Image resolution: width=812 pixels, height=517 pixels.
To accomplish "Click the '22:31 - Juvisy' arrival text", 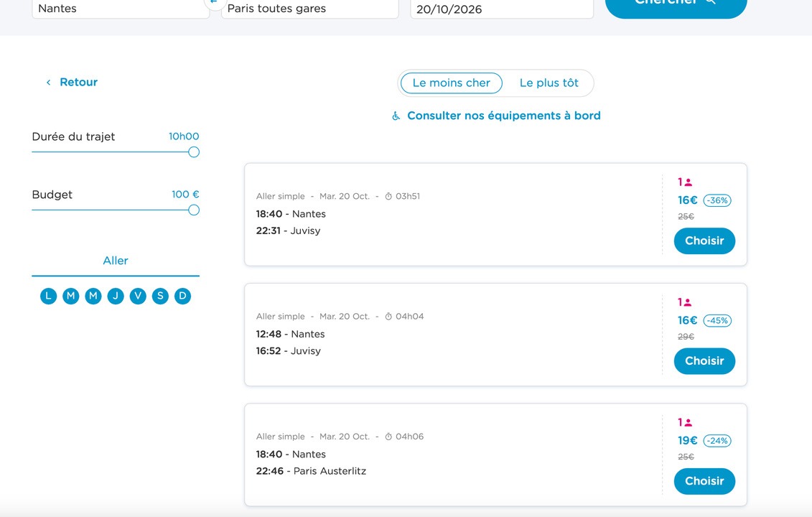I will pyautogui.click(x=288, y=230).
